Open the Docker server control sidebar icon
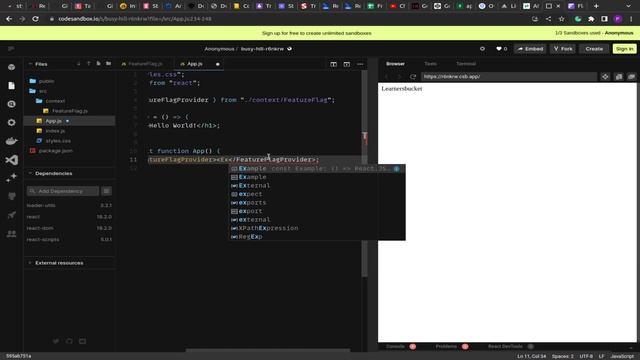The image size is (640, 360). pos(11,141)
